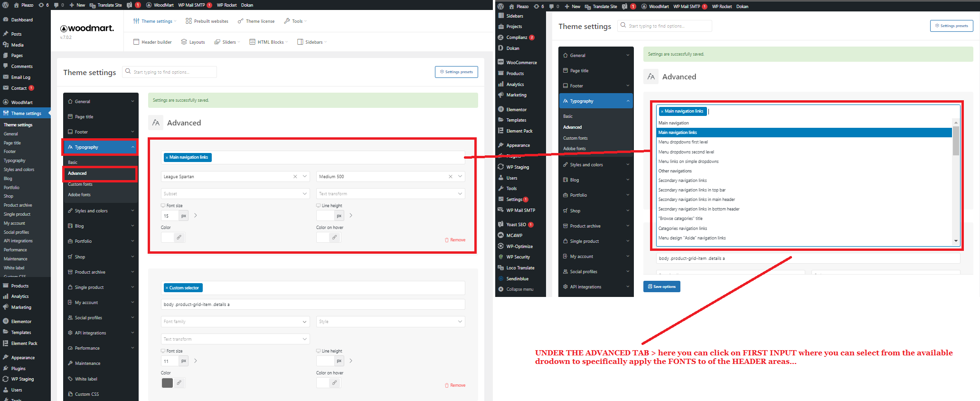Click Settings presets in the left screenshot

[x=456, y=72]
